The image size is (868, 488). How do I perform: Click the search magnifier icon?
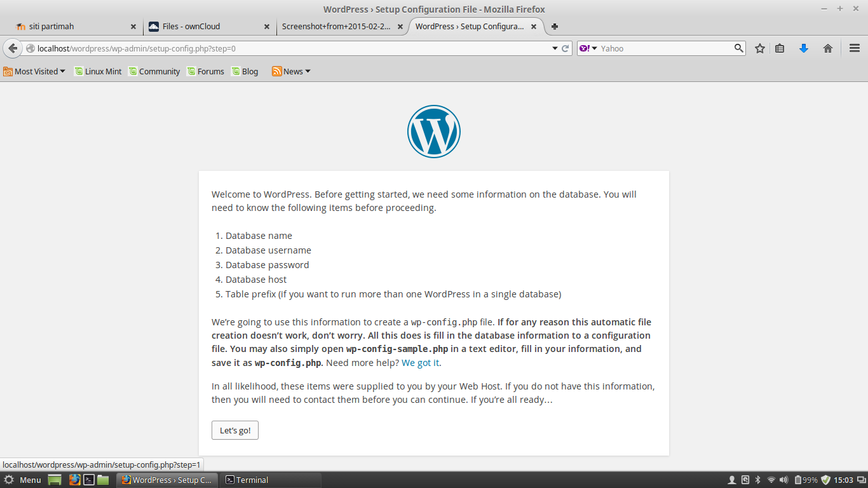click(x=738, y=48)
